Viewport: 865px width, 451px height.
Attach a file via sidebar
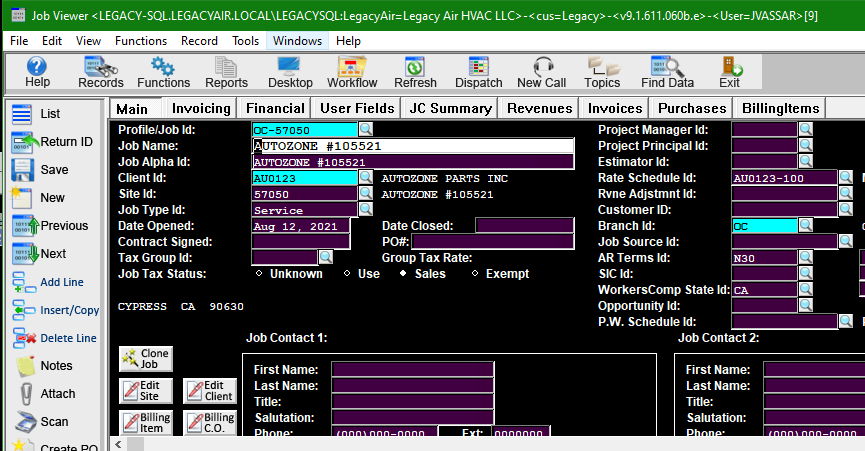point(47,394)
